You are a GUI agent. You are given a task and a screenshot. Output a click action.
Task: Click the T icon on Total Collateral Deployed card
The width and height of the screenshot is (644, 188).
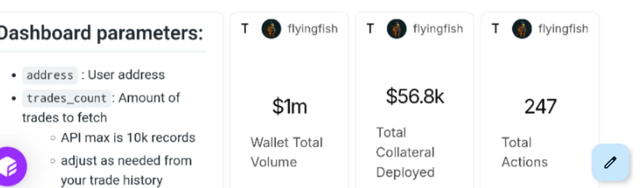(x=370, y=29)
